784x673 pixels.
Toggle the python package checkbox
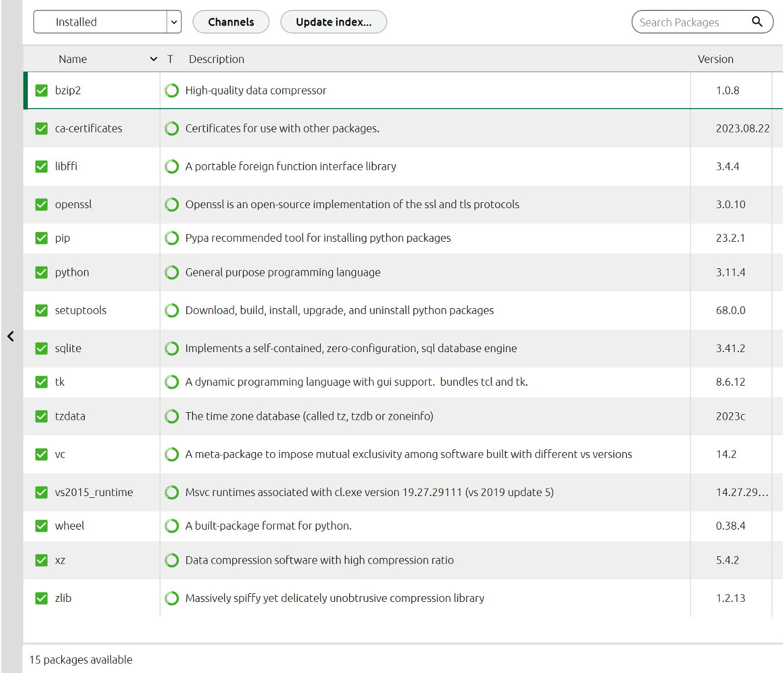[x=42, y=272]
